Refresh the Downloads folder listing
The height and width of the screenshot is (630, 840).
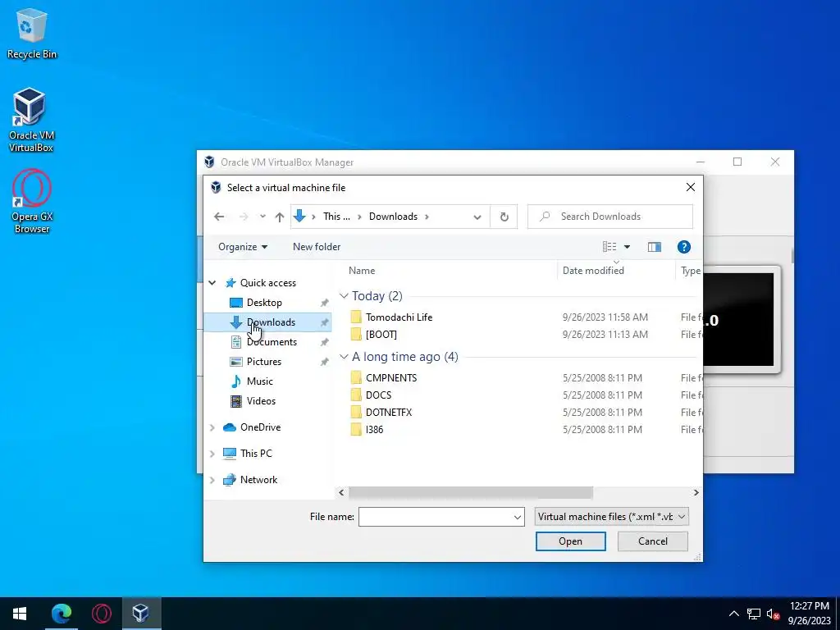pos(504,217)
